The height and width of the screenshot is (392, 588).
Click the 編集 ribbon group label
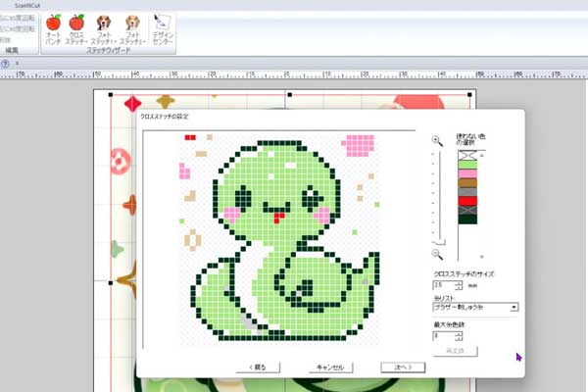12,49
